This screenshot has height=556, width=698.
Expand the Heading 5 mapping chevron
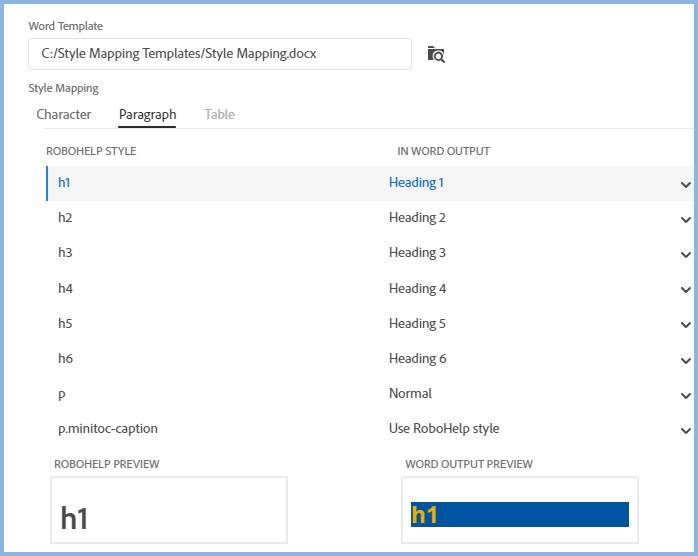click(685, 325)
